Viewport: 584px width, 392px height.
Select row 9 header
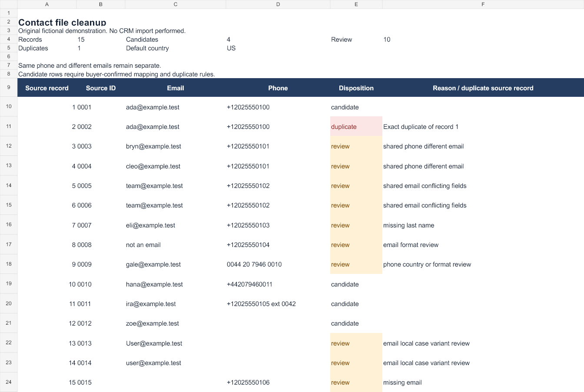click(x=9, y=87)
